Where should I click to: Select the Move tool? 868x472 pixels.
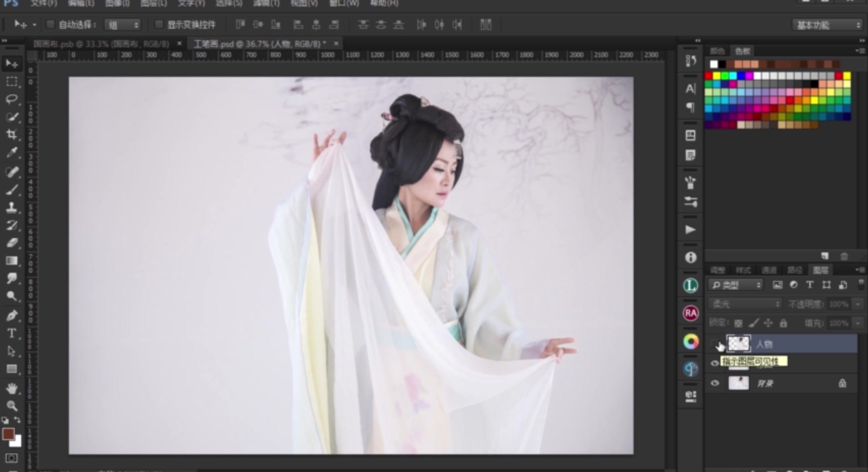(x=12, y=64)
